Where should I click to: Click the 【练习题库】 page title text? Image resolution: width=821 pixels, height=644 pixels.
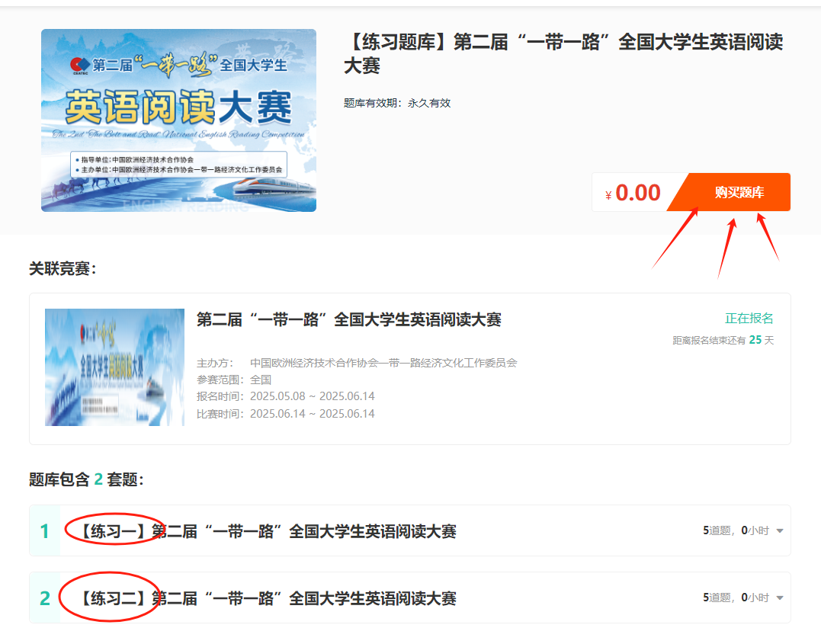(x=563, y=53)
